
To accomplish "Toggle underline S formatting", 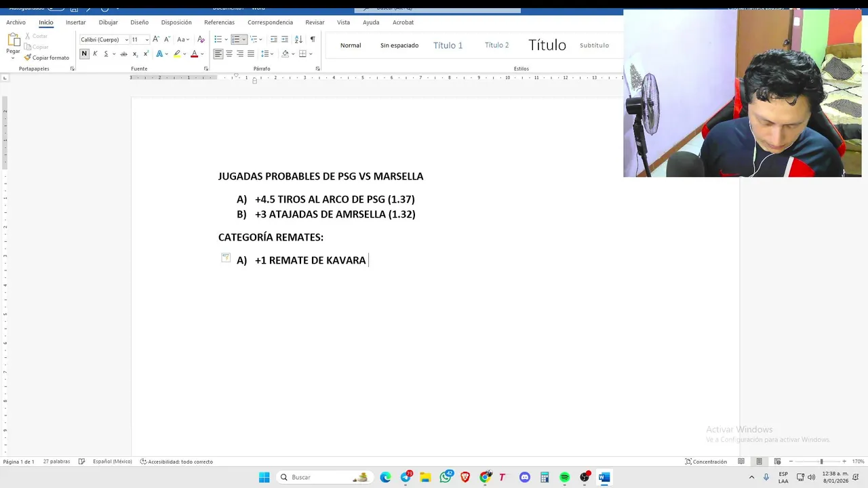I will click(x=106, y=54).
